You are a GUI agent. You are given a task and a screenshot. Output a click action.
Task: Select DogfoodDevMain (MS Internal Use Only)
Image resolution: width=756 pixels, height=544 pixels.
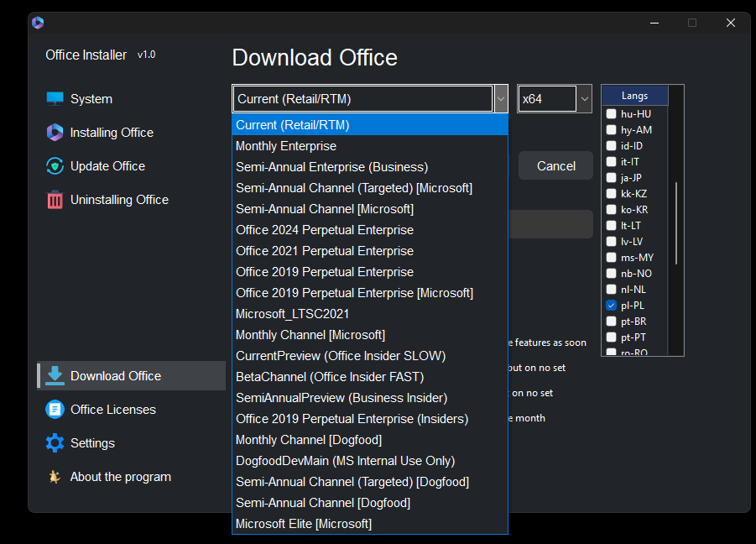pos(370,461)
